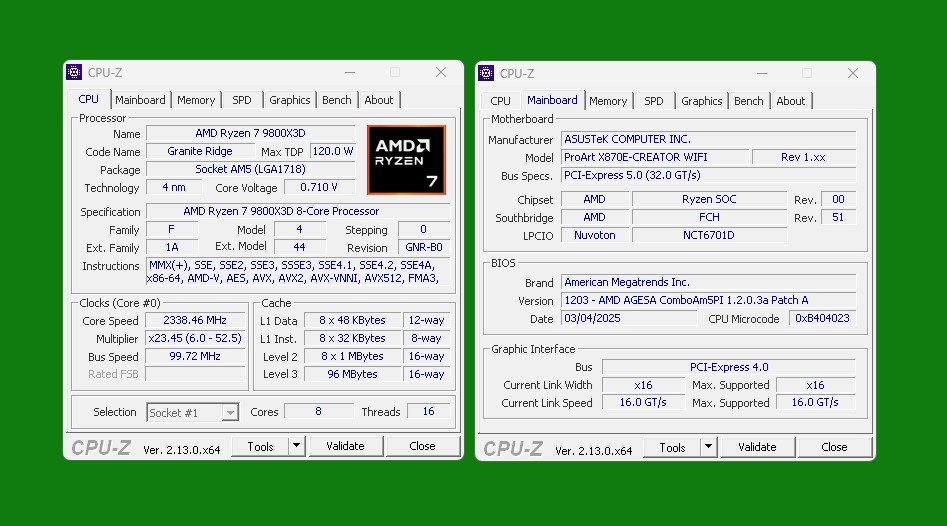Click the AMD Ryzen 7 processor logo
947x526 pixels.
(405, 159)
